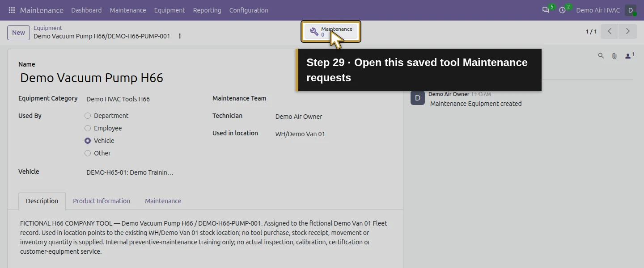
Task: Switch to the Product Information tab
Action: (102, 201)
